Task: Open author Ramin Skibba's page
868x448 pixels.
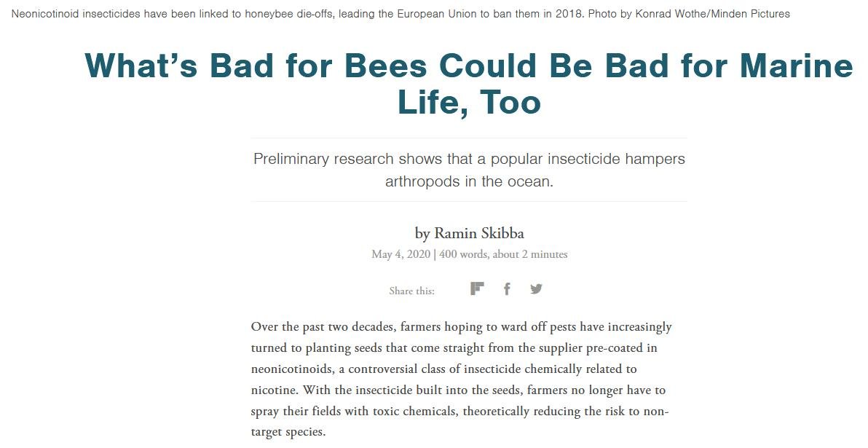Action: [479, 233]
